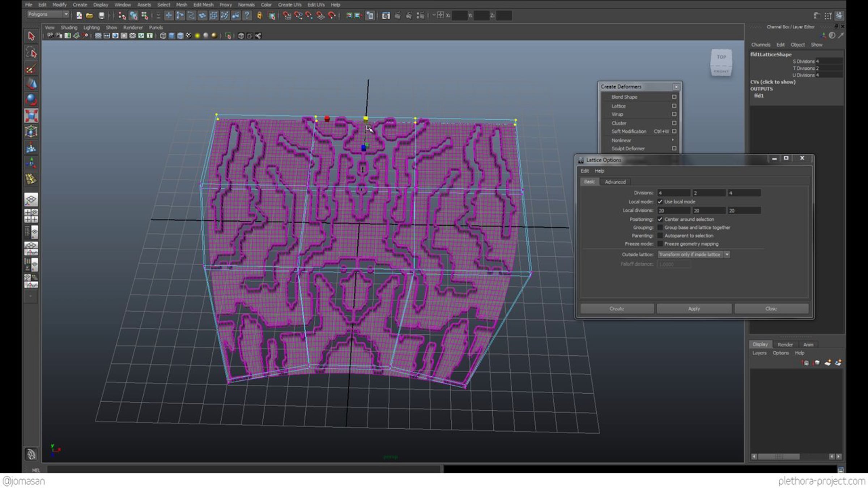Switch to Advanced tab in Lattice Options
This screenshot has width=868, height=488.
(615, 182)
